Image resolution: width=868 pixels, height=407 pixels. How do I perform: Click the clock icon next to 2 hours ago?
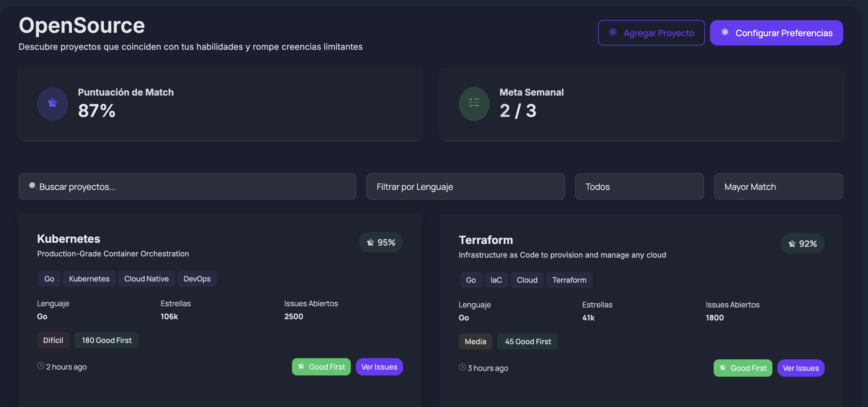[x=41, y=366]
